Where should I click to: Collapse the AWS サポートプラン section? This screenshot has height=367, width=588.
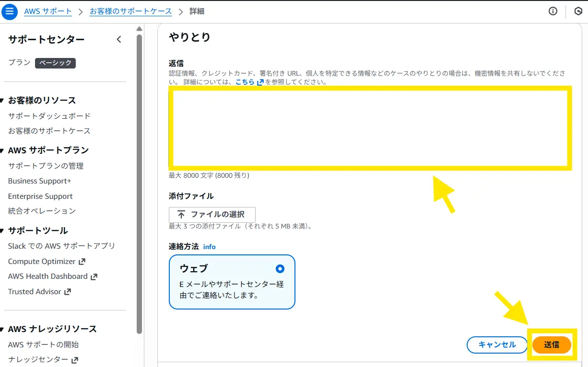point(3,150)
